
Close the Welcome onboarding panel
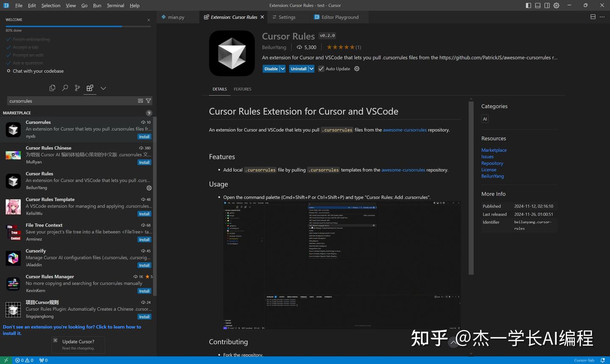pyautogui.click(x=149, y=20)
